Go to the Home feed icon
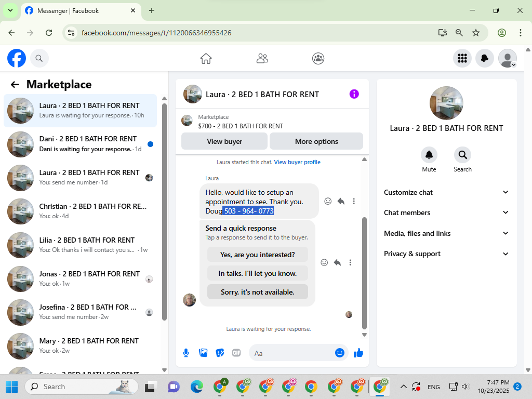This screenshot has height=399, width=532. pos(206,58)
